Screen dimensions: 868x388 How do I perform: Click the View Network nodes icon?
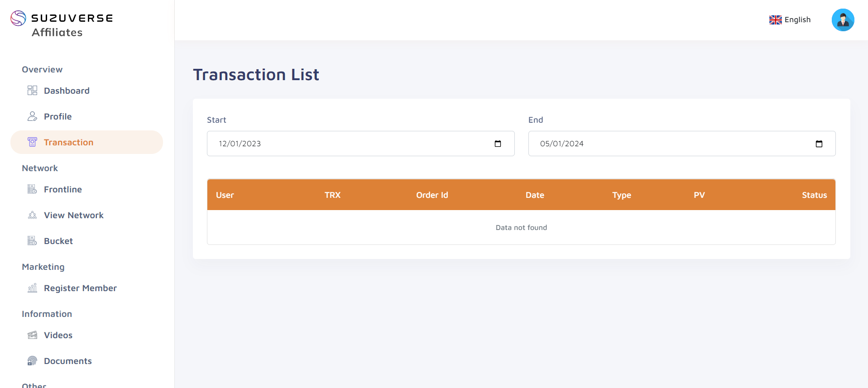point(32,215)
